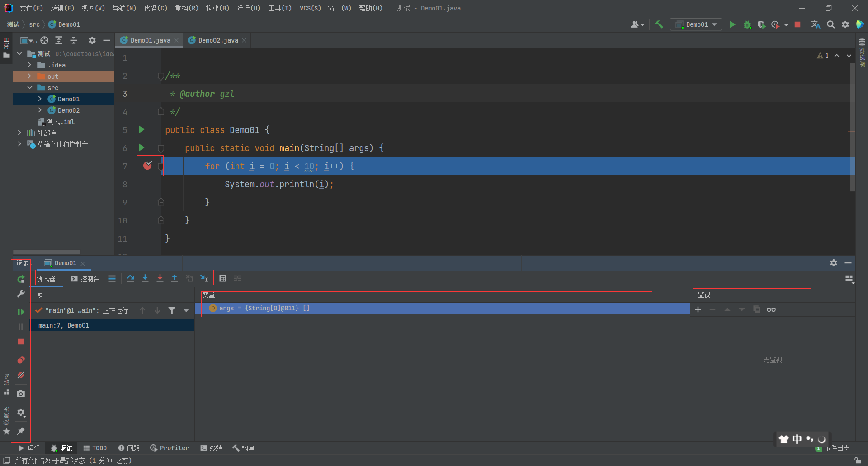Open Evaluate Expression calculator icon
The height and width of the screenshot is (466, 868).
[x=223, y=278]
